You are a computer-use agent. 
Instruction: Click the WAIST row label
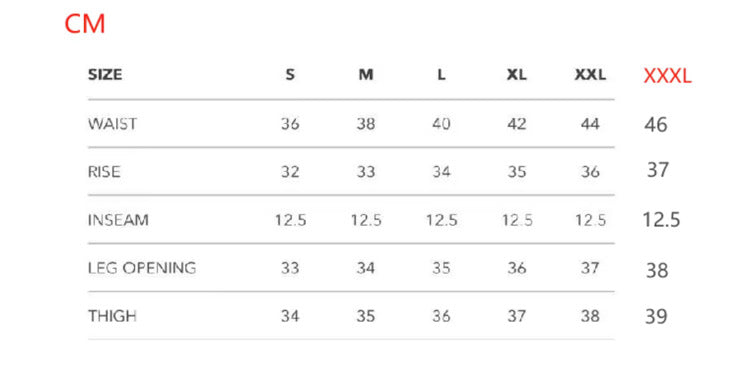[x=112, y=124]
